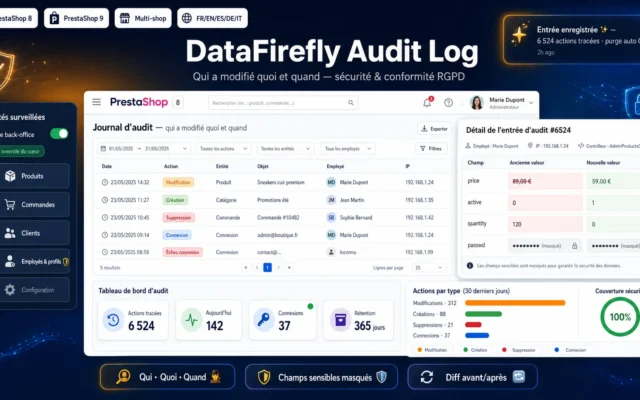This screenshot has width=640, height=400.
Task: Click the Actions tracées history clock icon
Action: pyautogui.click(x=113, y=320)
